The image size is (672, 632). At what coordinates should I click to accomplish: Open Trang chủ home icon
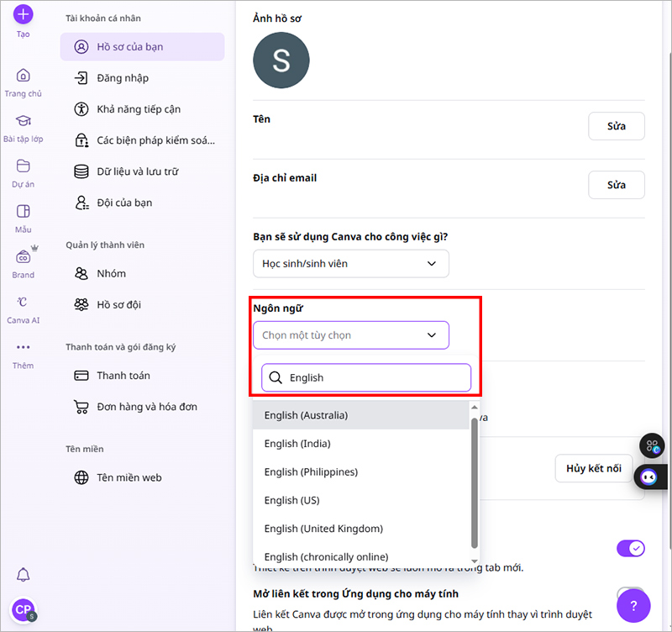23,76
